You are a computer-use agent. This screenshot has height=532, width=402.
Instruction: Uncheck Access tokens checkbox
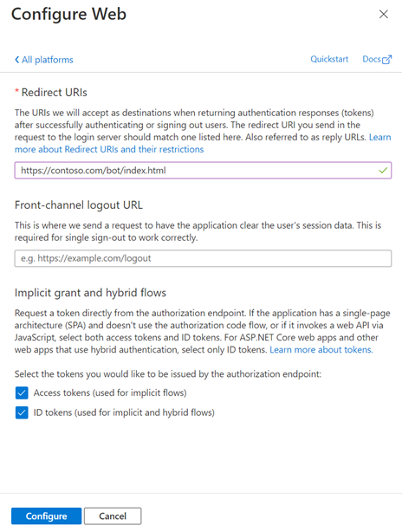[22, 393]
